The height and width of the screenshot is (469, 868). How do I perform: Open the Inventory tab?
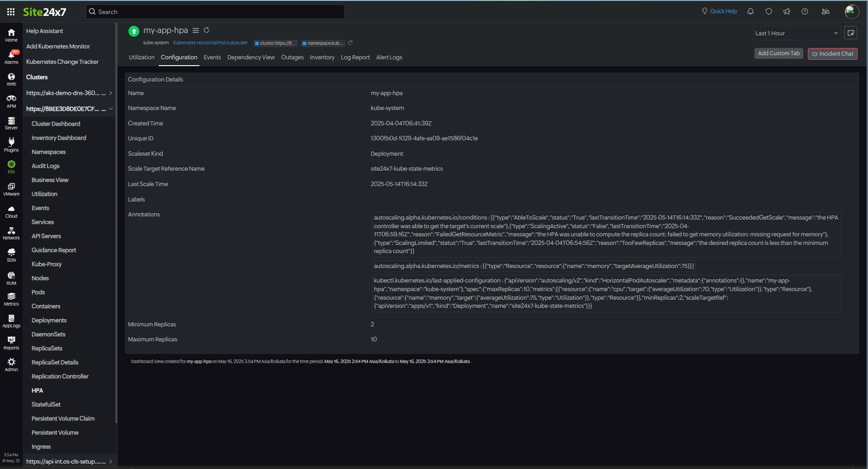[322, 57]
